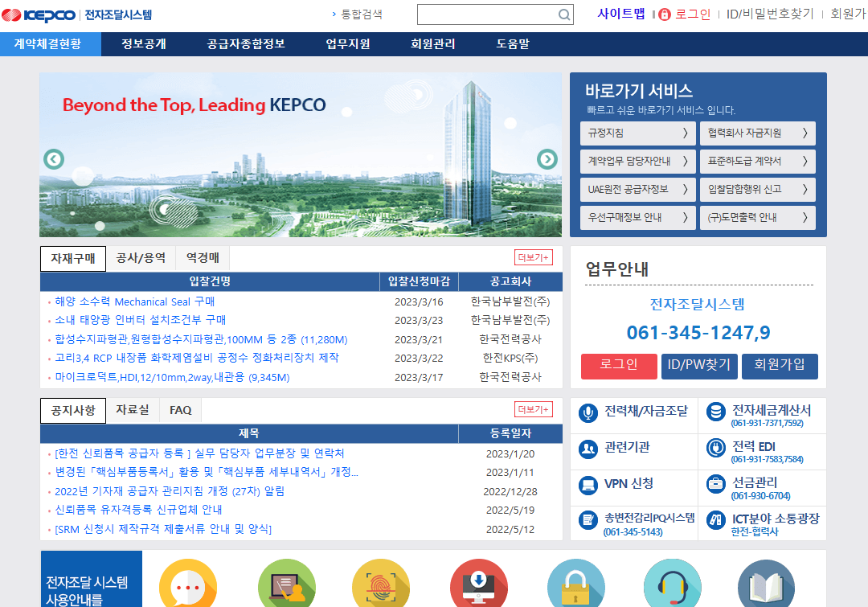The width and height of the screenshot is (868, 607).
Task: Click the ID/비밀번호찾기 header link
Action: [x=770, y=14]
